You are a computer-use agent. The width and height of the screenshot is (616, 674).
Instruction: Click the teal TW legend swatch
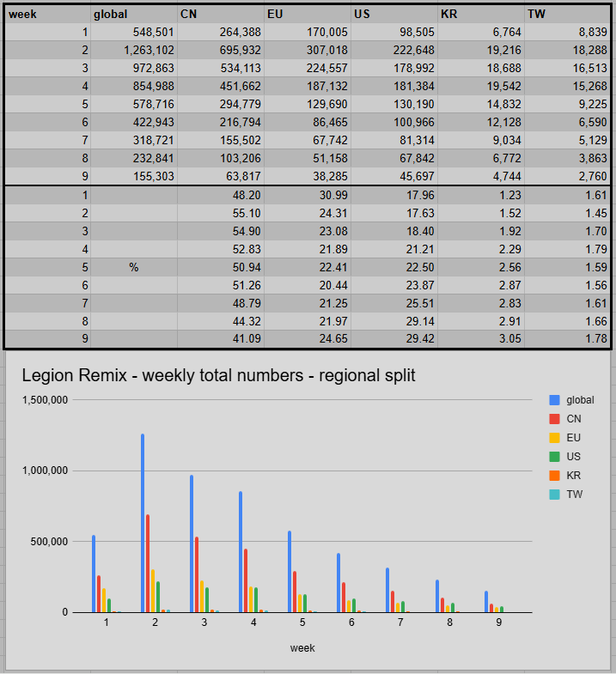(x=554, y=495)
